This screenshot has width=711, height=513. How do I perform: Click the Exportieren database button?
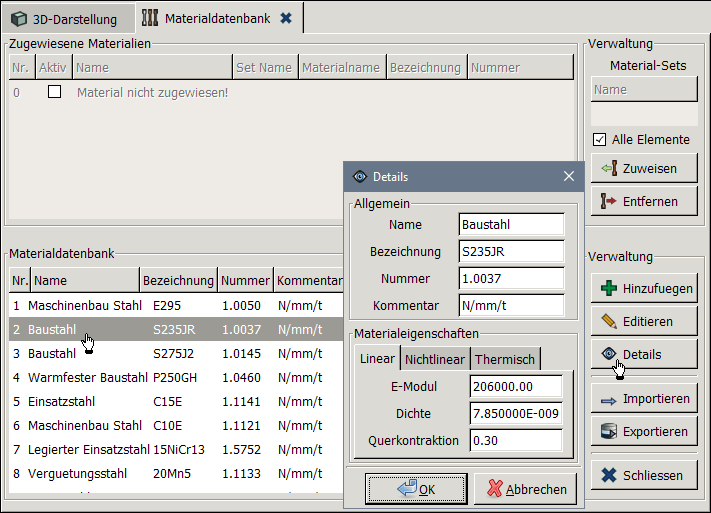(x=643, y=432)
